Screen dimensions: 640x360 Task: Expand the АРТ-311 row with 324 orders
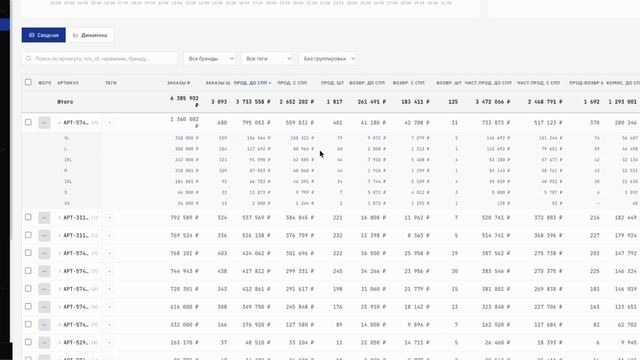[x=60, y=218]
